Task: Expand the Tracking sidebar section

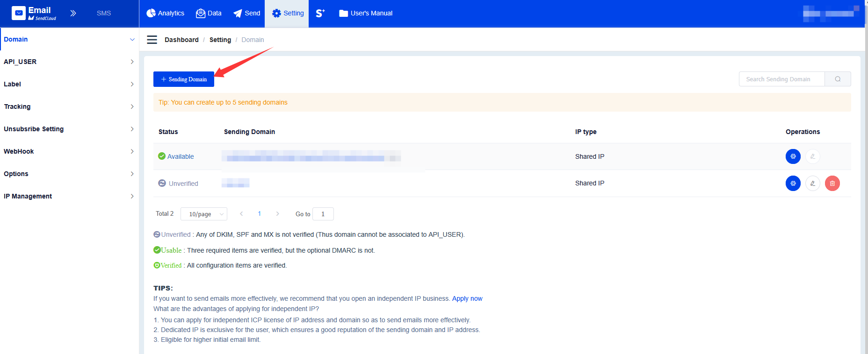Action: tap(69, 106)
